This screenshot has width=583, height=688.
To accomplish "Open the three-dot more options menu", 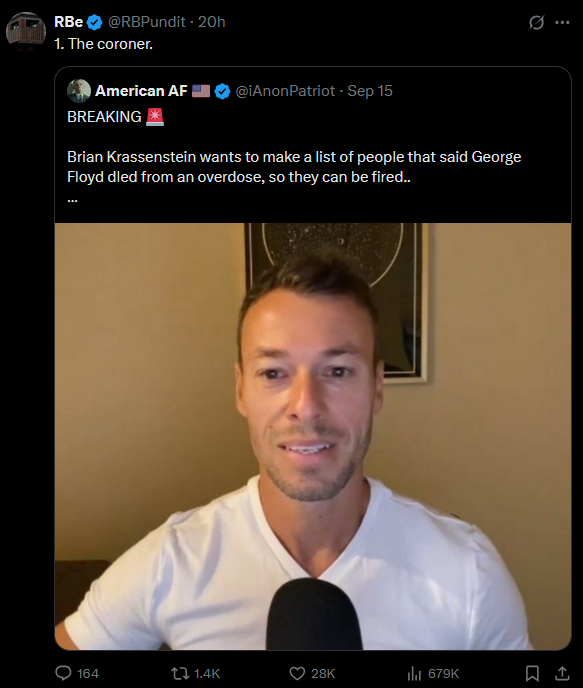I will pyautogui.click(x=562, y=22).
